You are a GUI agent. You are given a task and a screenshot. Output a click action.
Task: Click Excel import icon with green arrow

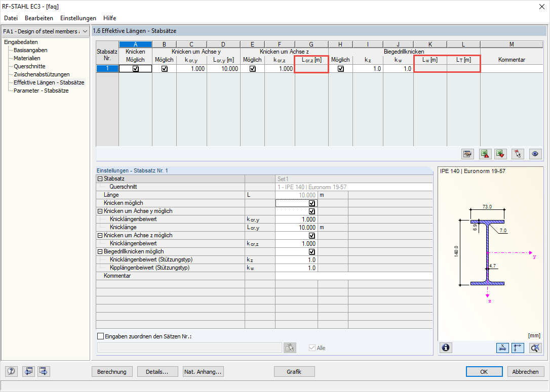click(x=500, y=154)
